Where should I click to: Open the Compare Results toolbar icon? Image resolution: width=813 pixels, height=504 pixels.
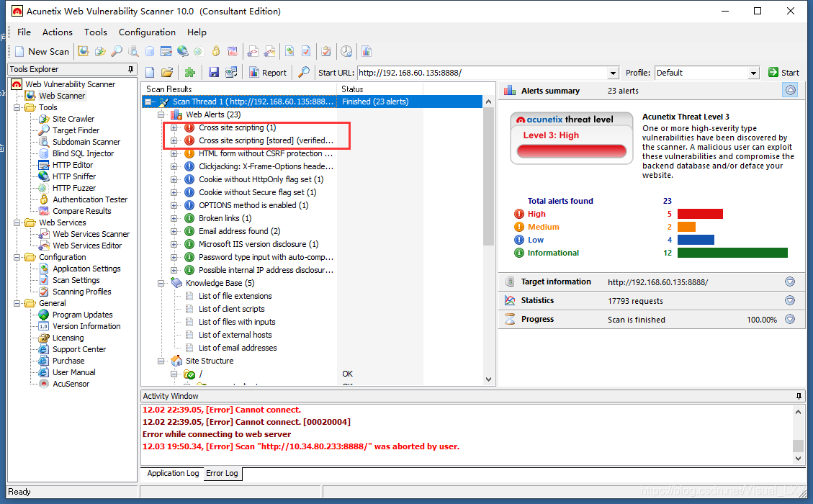(x=233, y=51)
